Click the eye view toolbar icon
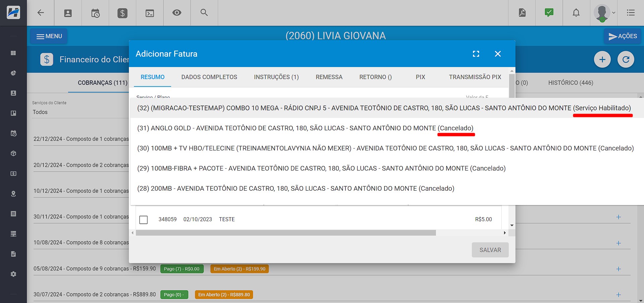The image size is (644, 303). click(177, 13)
